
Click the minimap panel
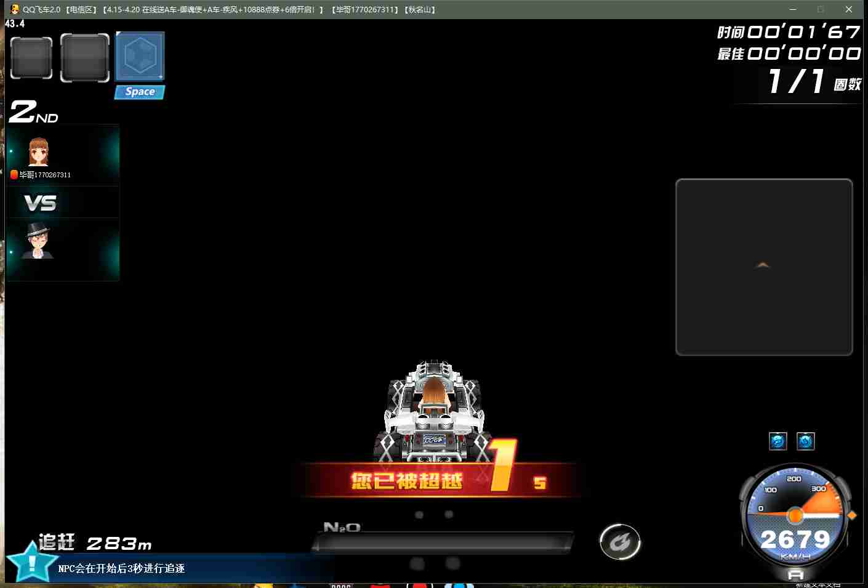764,267
